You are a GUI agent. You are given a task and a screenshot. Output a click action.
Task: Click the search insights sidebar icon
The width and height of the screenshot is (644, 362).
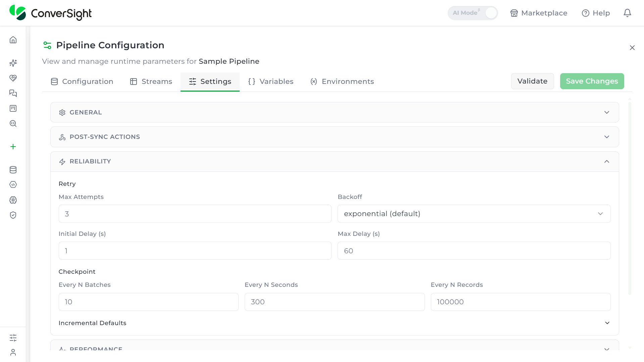(13, 123)
